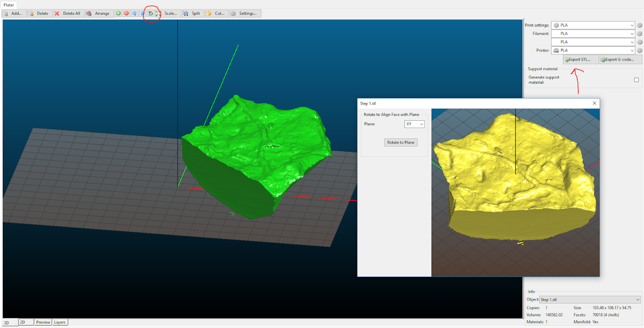Switch to the 3D view tab

pyautogui.click(x=10, y=322)
